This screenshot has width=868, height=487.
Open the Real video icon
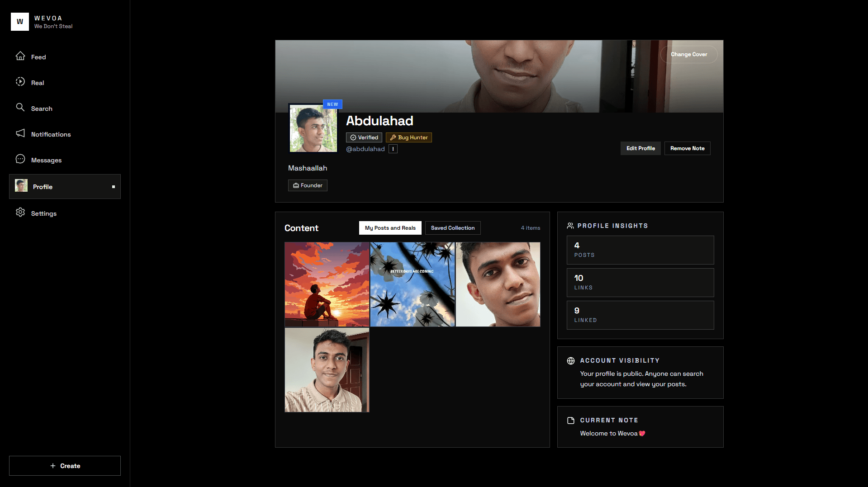pos(20,82)
